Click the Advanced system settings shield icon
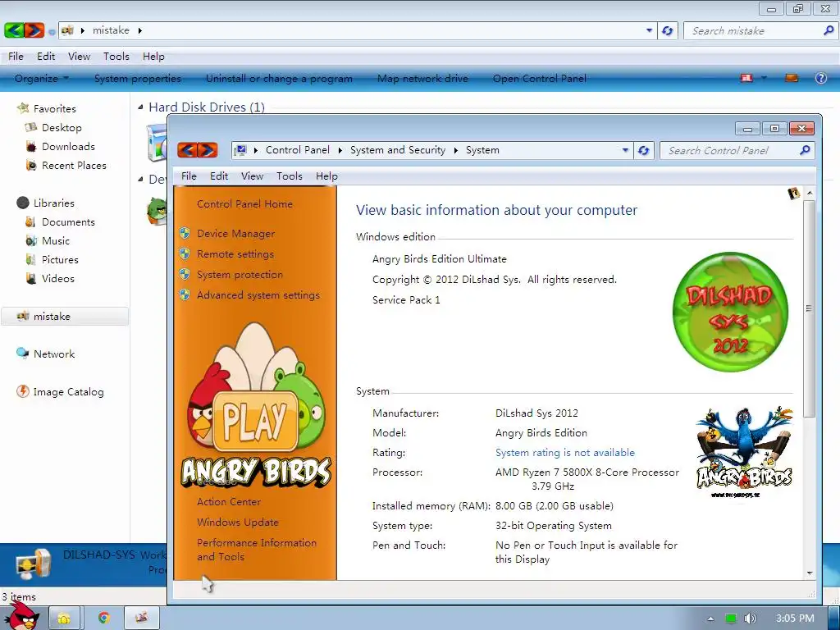The width and height of the screenshot is (840, 630). coord(185,294)
